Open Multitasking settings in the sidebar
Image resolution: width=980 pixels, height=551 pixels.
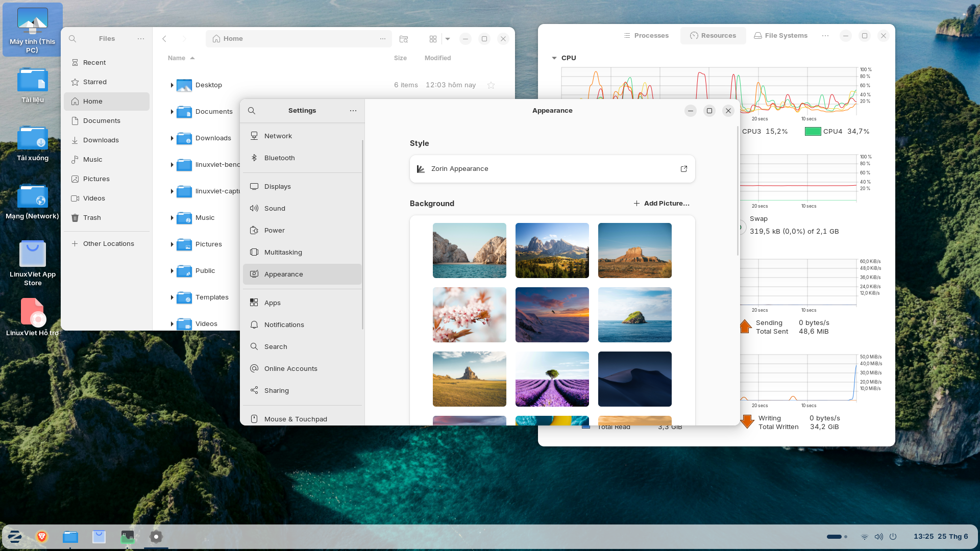(x=302, y=253)
